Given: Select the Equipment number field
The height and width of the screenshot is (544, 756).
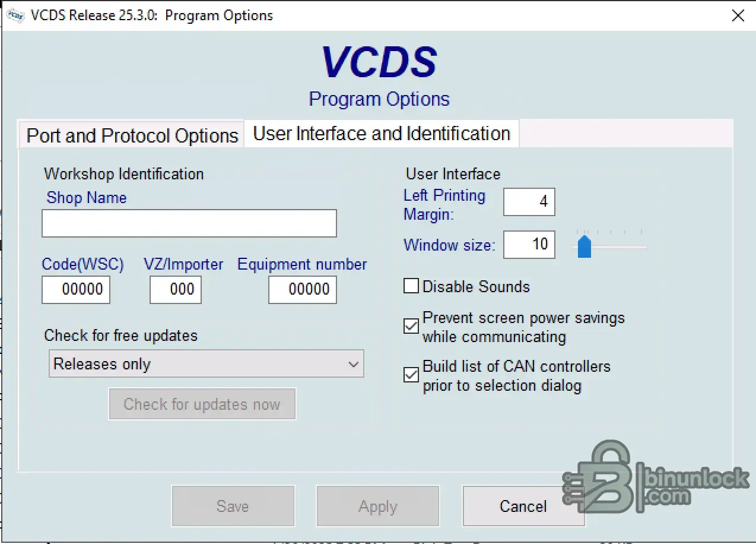Looking at the screenshot, I should coord(303,290).
